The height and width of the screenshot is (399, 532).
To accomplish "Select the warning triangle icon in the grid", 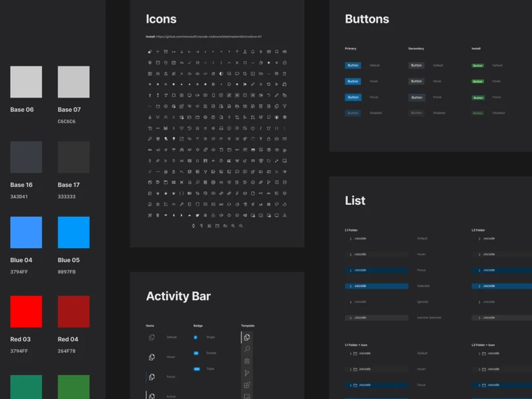I will click(285, 215).
